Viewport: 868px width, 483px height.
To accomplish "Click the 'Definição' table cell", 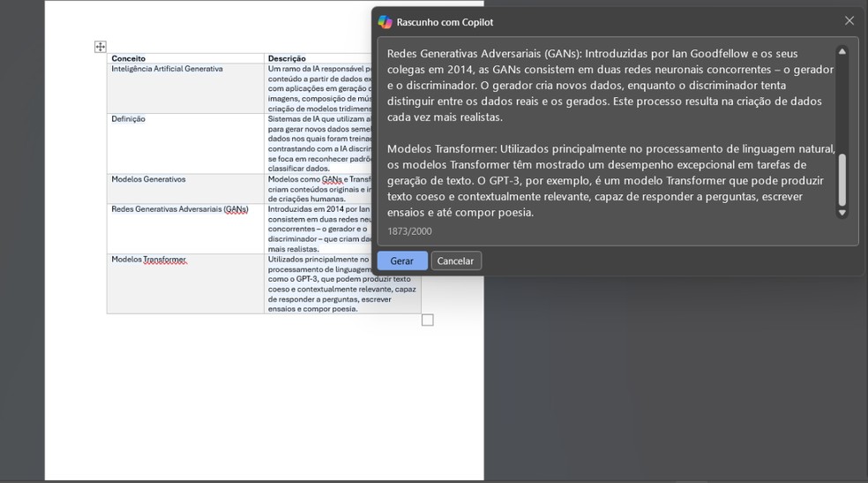I will 185,143.
